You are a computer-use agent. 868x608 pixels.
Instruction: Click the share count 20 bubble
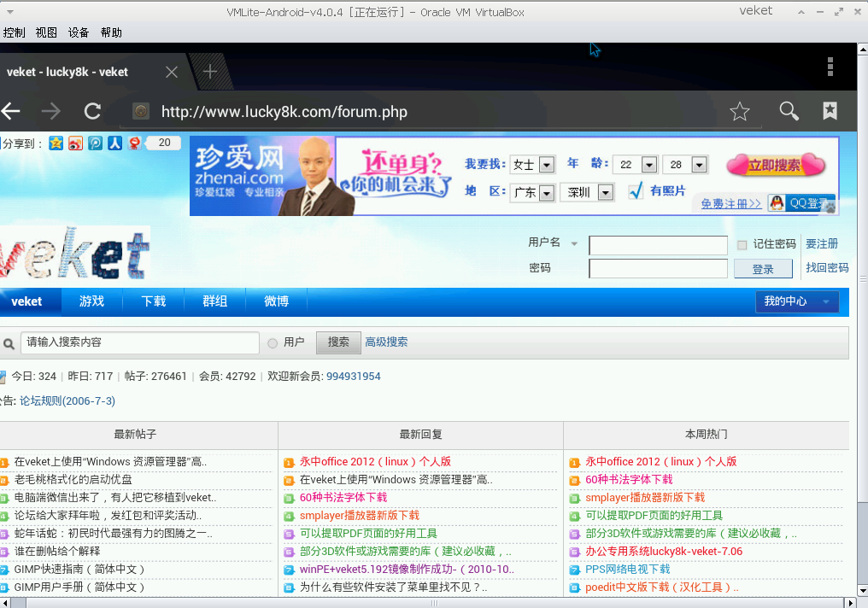(163, 143)
